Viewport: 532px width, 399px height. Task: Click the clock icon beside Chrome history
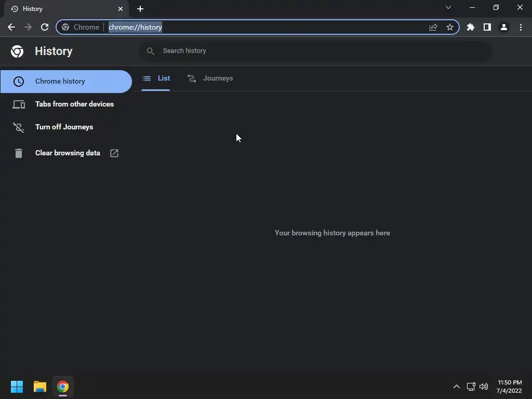(x=19, y=82)
